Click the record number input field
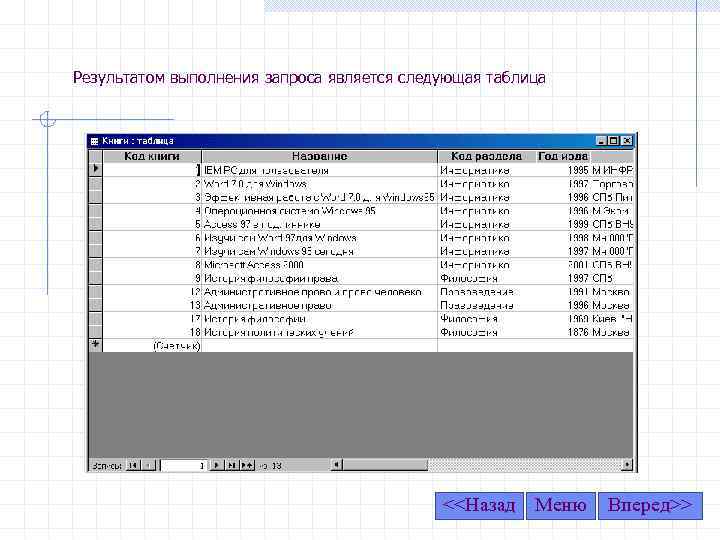The height and width of the screenshot is (540, 720). pos(183,465)
